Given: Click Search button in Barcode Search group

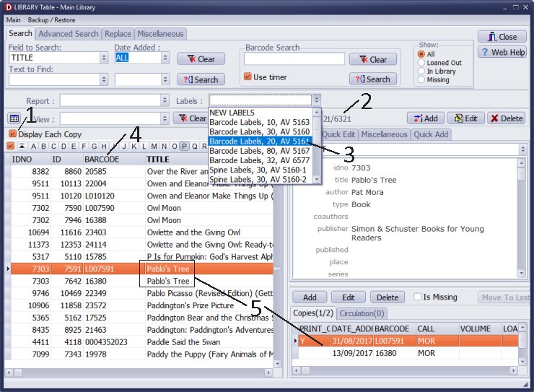Looking at the screenshot, I should point(372,79).
